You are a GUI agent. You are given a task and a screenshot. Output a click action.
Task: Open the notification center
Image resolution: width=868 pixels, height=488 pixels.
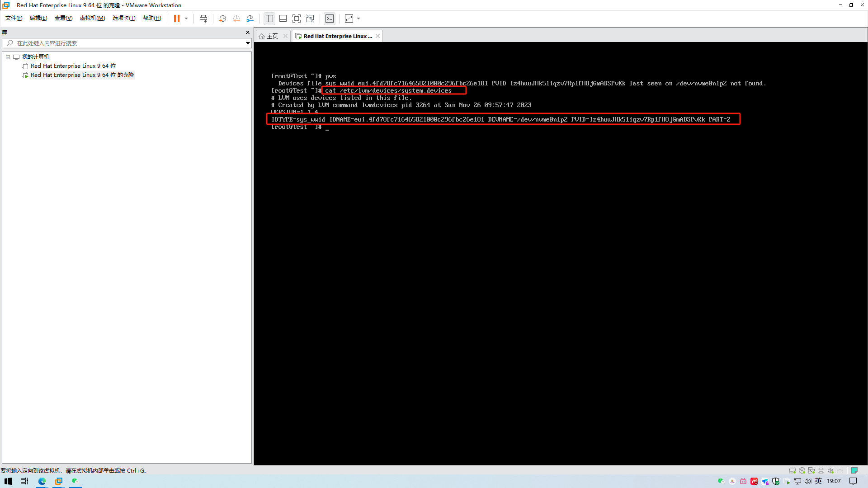853,481
